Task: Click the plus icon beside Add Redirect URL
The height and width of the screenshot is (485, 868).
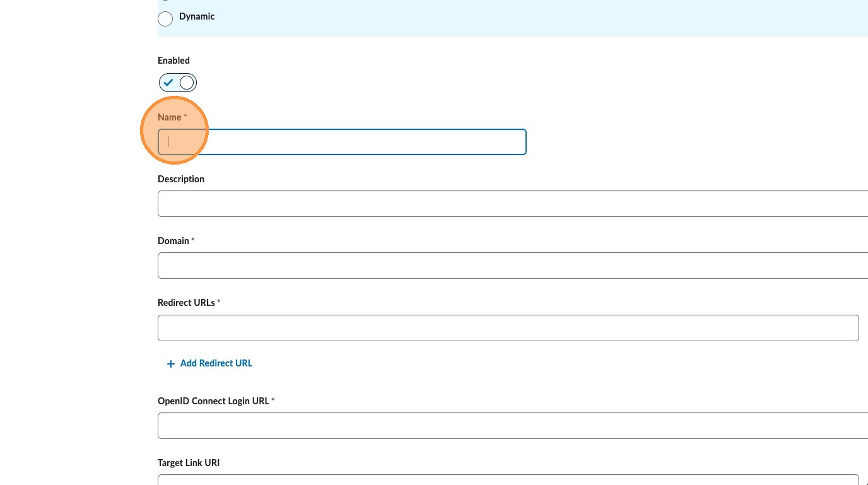Action: 170,364
